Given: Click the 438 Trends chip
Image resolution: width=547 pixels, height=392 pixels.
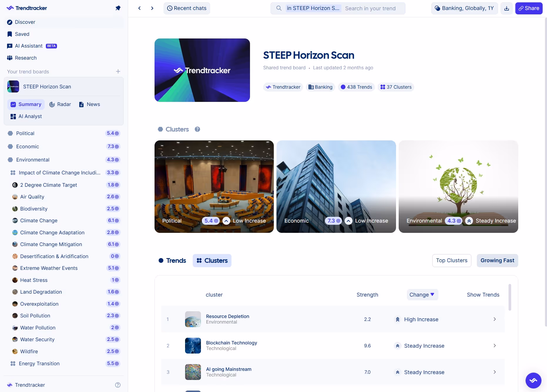Looking at the screenshot, I should tap(356, 87).
